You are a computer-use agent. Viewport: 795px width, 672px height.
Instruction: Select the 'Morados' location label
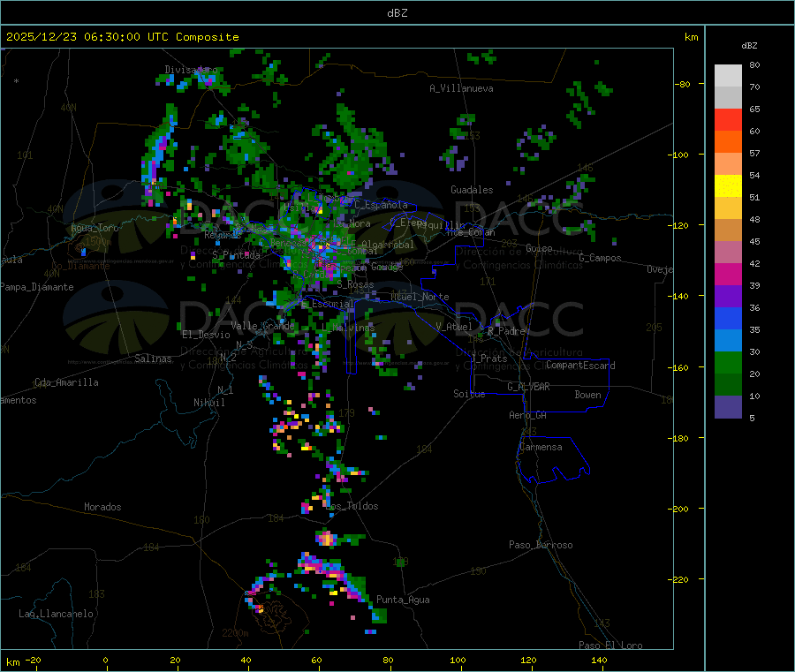coord(102,507)
